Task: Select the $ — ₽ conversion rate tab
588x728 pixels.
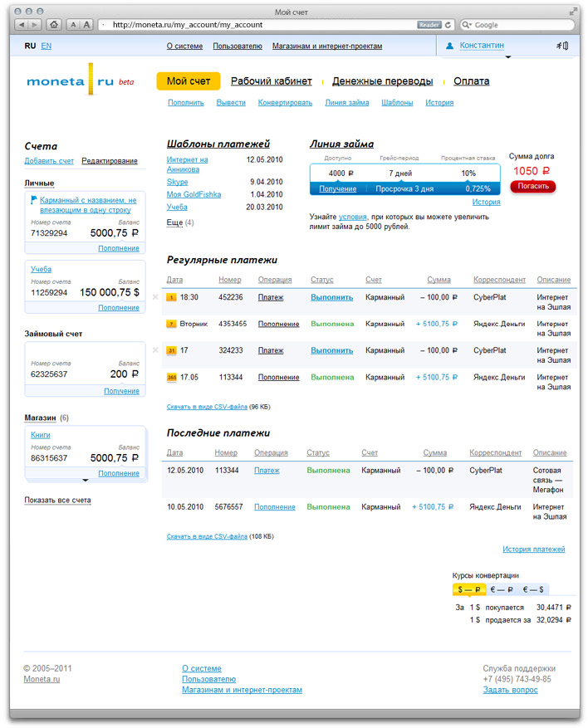Action: (x=468, y=589)
